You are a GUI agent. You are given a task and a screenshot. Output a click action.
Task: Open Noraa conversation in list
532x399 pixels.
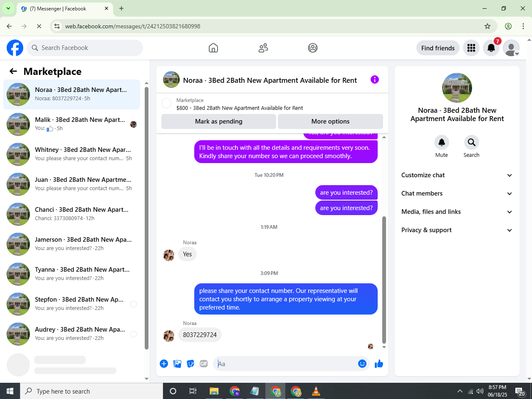tap(72, 94)
